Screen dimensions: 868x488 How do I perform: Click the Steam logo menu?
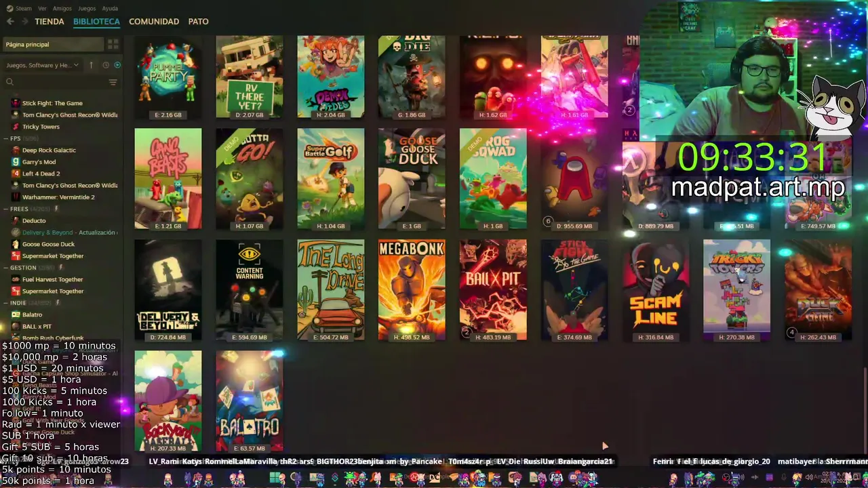[19, 8]
